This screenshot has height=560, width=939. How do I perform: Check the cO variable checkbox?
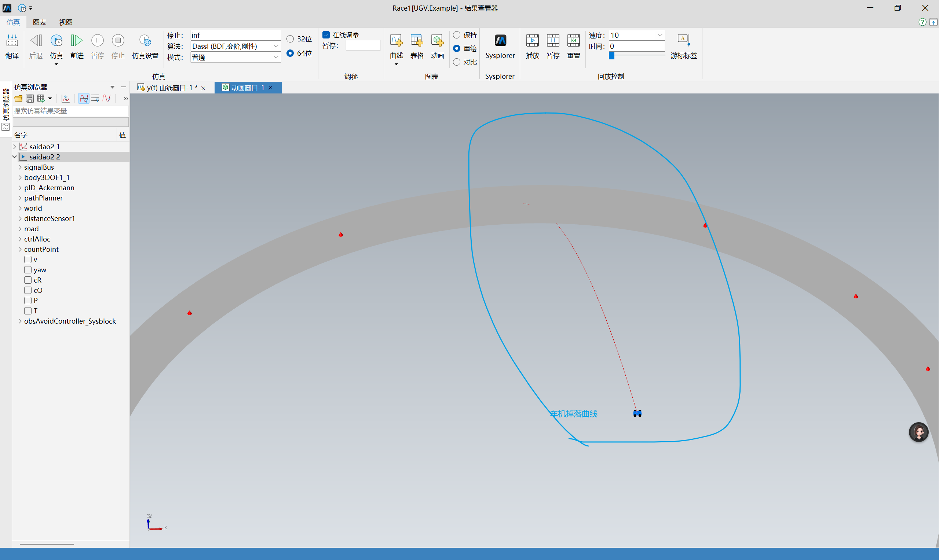(28, 290)
